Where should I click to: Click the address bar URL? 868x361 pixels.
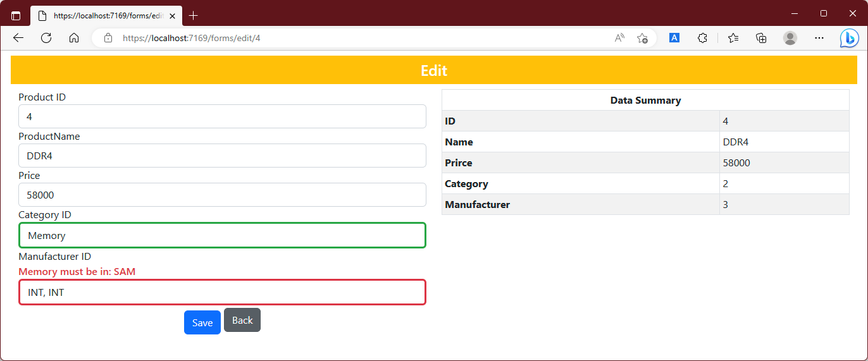[x=191, y=38]
